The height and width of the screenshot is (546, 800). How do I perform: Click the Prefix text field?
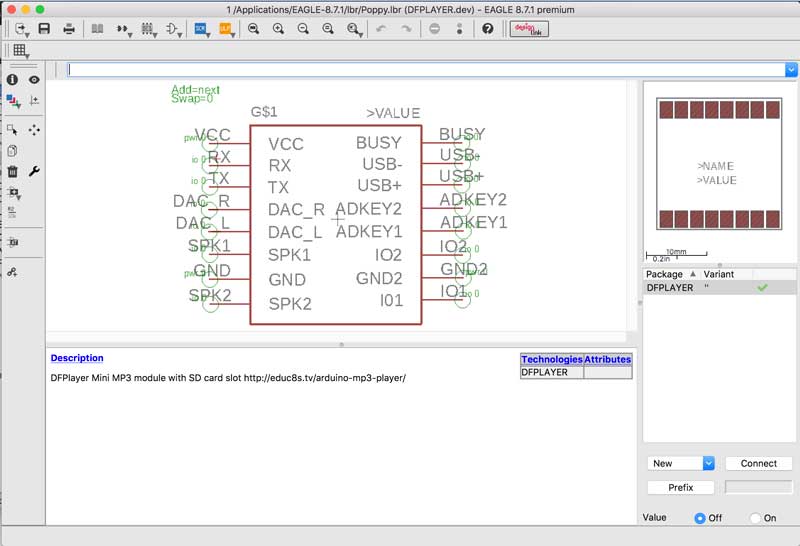pos(759,487)
